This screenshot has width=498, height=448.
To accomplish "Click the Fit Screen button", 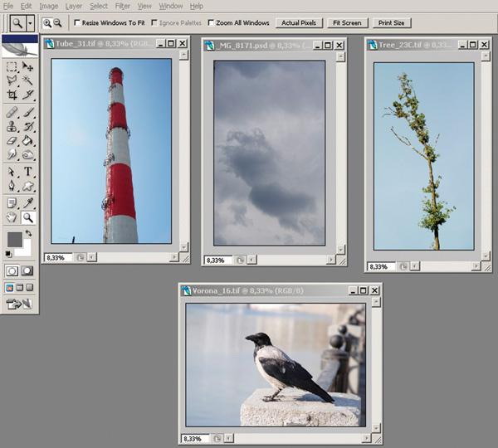I will click(x=346, y=23).
